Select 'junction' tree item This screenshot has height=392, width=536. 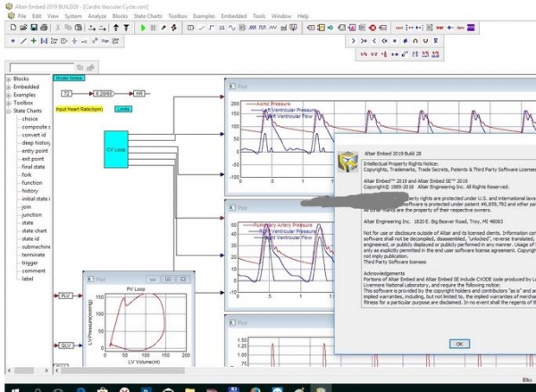coord(32,214)
